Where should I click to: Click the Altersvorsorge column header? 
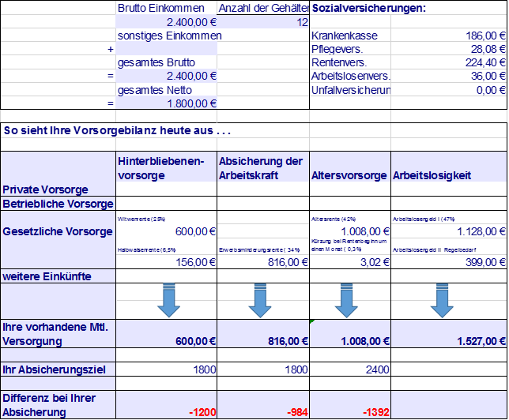tap(349, 175)
